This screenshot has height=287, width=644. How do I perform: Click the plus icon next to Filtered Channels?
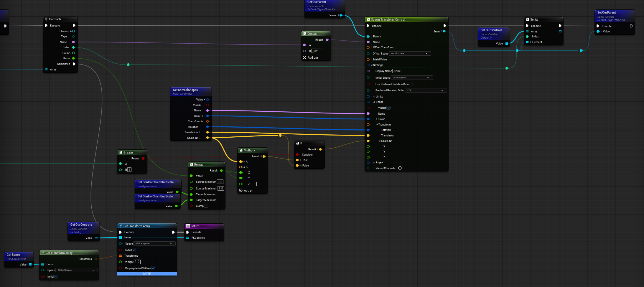click(x=400, y=168)
